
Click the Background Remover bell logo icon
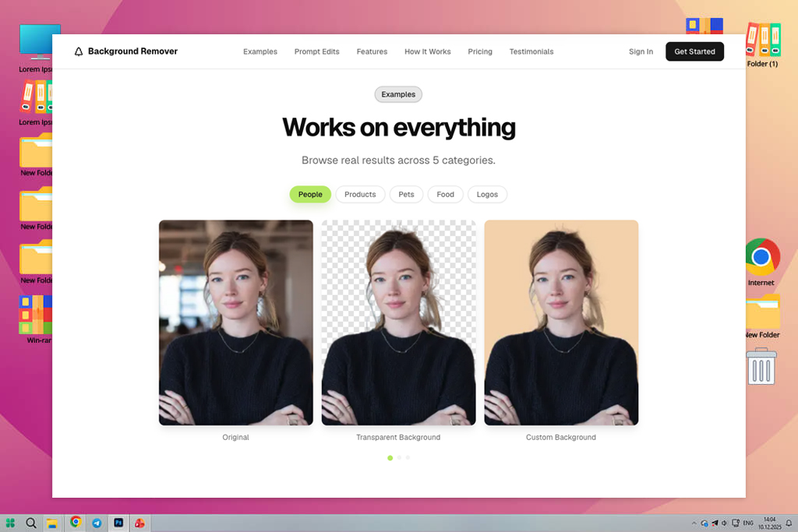coord(79,51)
